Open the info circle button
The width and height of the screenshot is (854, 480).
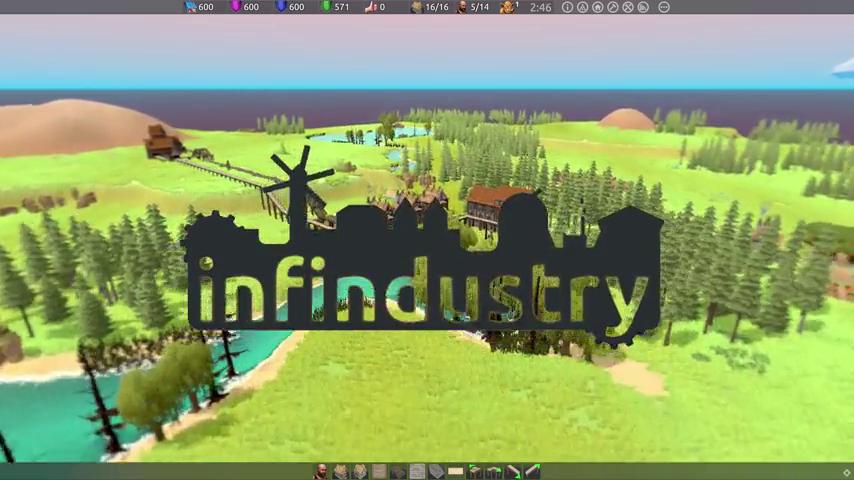pos(568,7)
